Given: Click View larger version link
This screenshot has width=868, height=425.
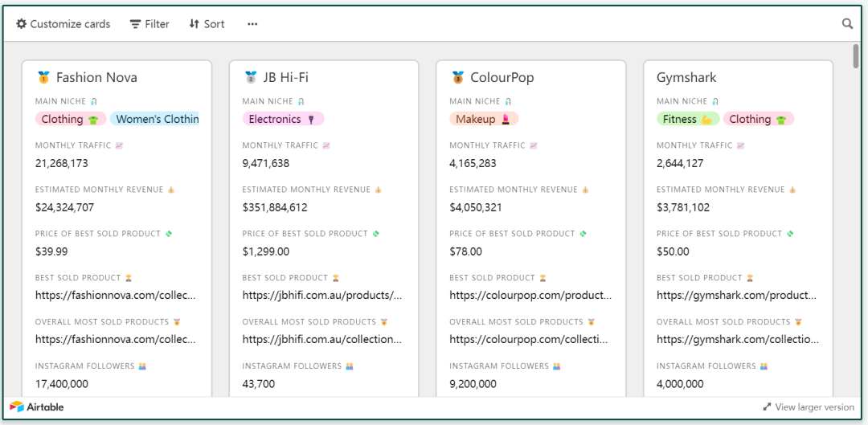Looking at the screenshot, I should point(814,407).
